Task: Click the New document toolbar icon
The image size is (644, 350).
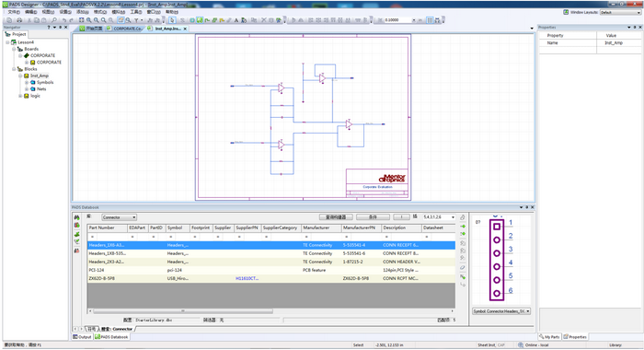Action: click(9, 20)
